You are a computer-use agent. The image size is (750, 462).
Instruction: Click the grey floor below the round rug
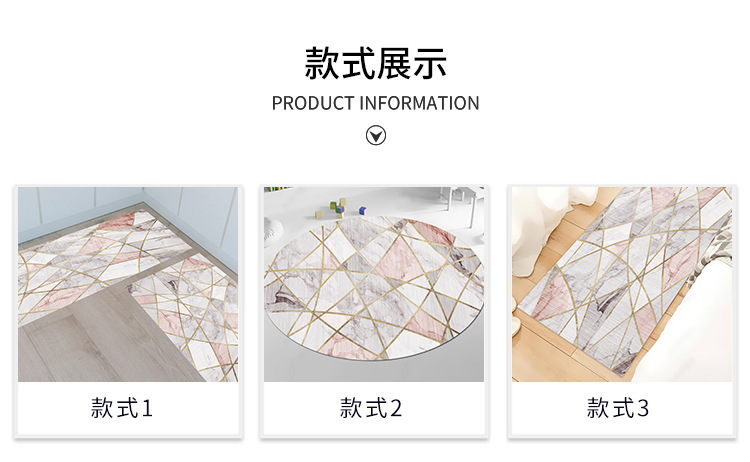[374, 371]
